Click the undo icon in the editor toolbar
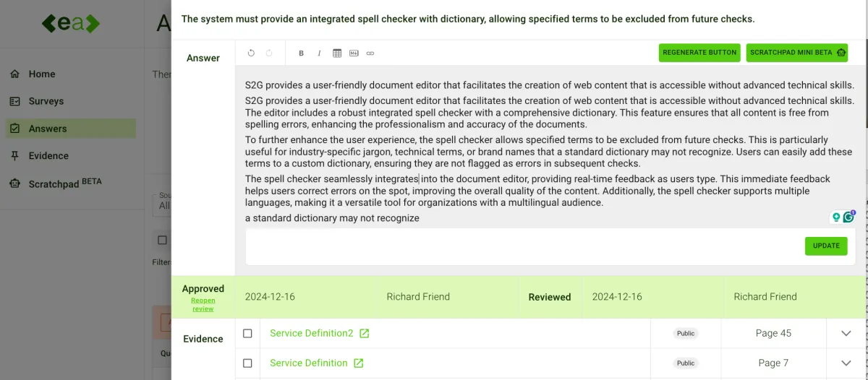Image resolution: width=868 pixels, height=380 pixels. click(251, 53)
